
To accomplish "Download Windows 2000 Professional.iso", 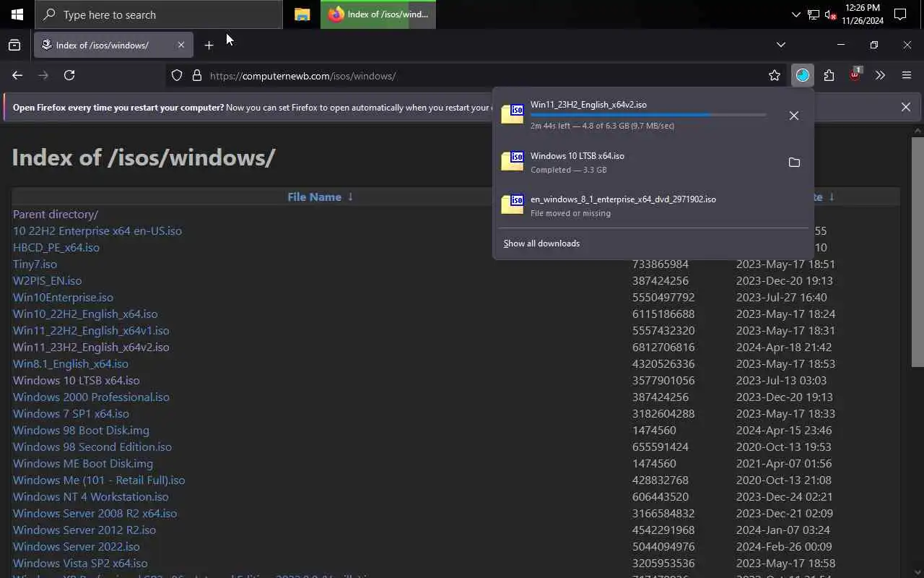I will [x=91, y=397].
